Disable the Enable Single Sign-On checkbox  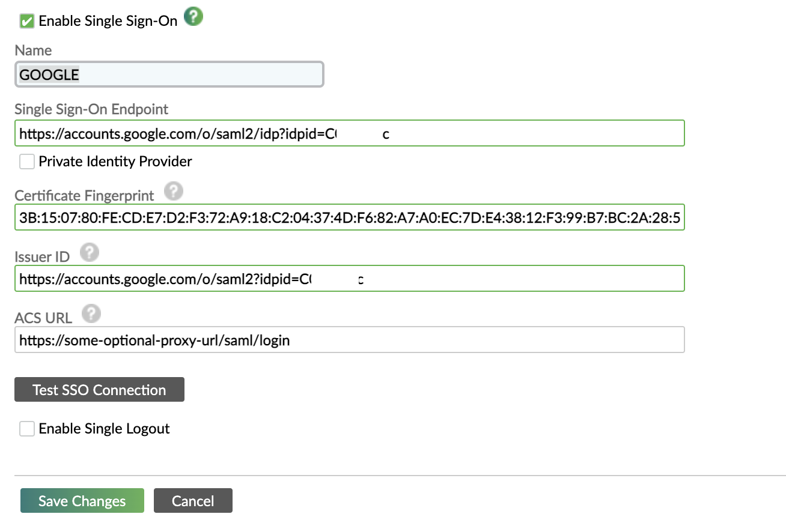point(25,20)
